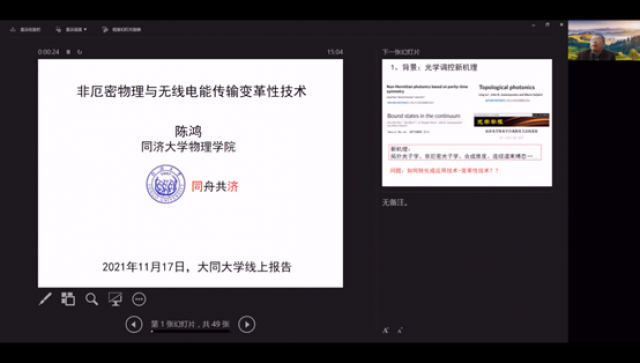Pause the presentation timer
The image size is (640, 363).
pos(69,52)
